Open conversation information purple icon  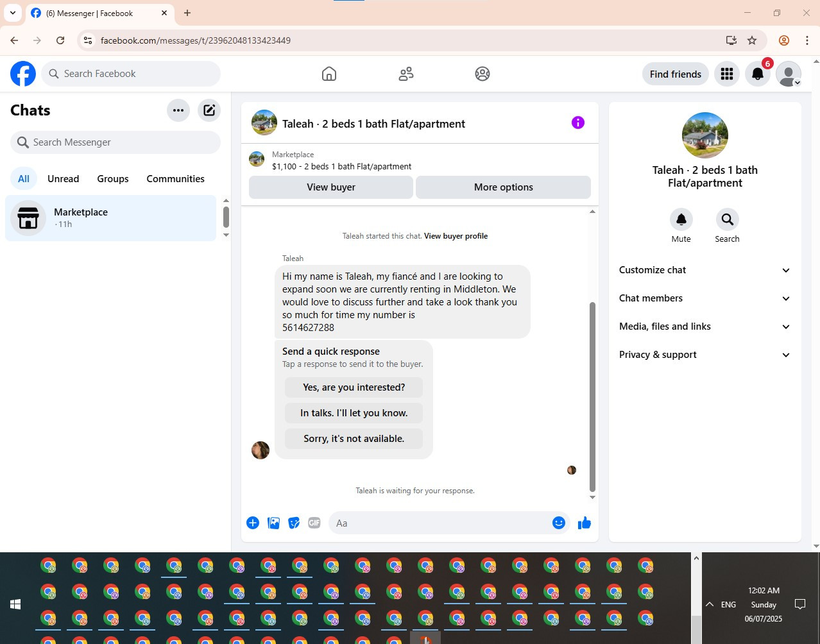[x=578, y=123]
